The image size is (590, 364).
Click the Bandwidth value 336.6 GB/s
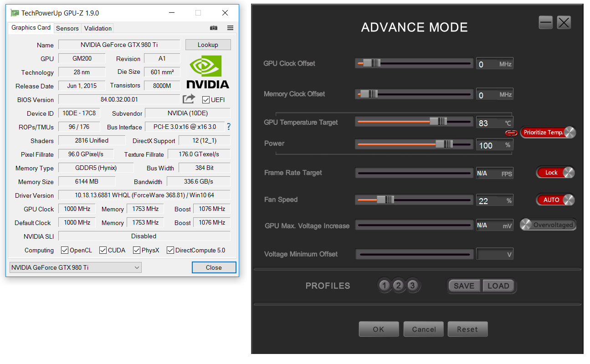pos(199,181)
